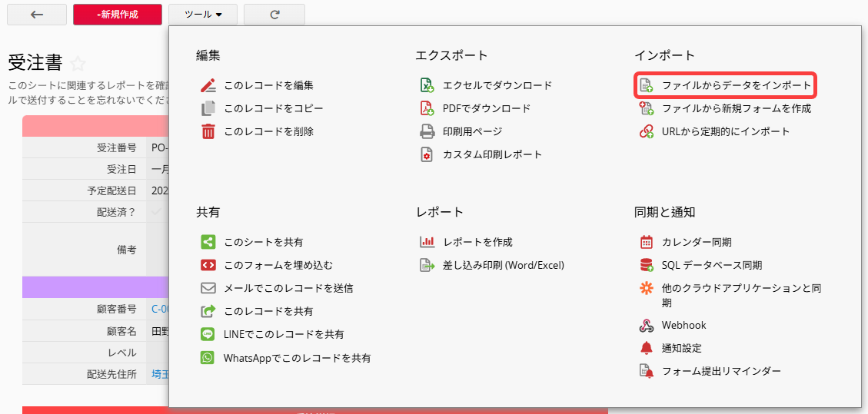Click the trash icon for このレコードを削除
The width and height of the screenshot is (868, 414).
[208, 131]
